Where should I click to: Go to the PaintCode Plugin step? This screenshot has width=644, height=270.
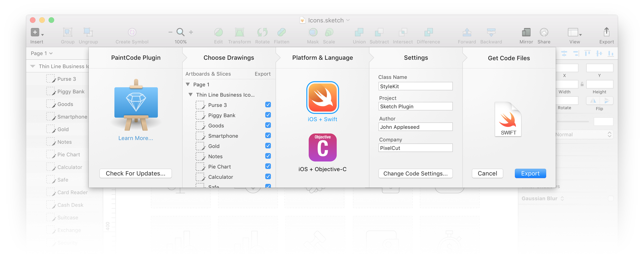(x=136, y=58)
